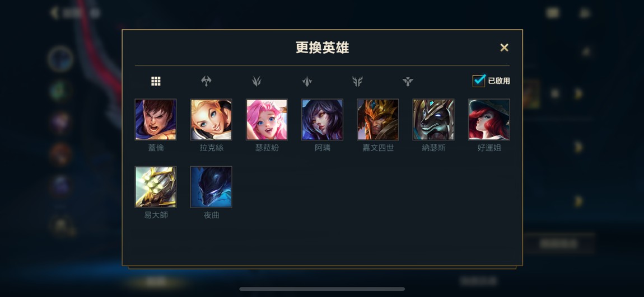Pick the 納瑟斯 portrait
The image size is (644, 297).
[x=433, y=119]
